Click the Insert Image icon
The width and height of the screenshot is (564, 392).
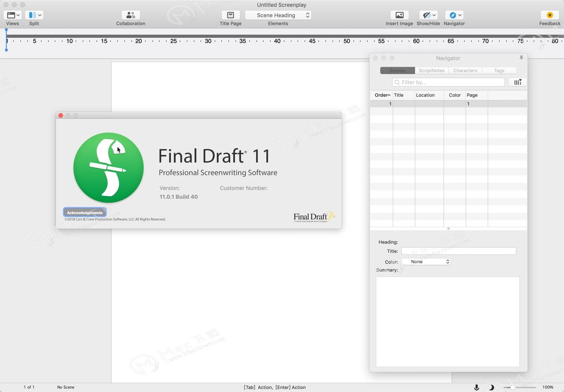(x=399, y=15)
